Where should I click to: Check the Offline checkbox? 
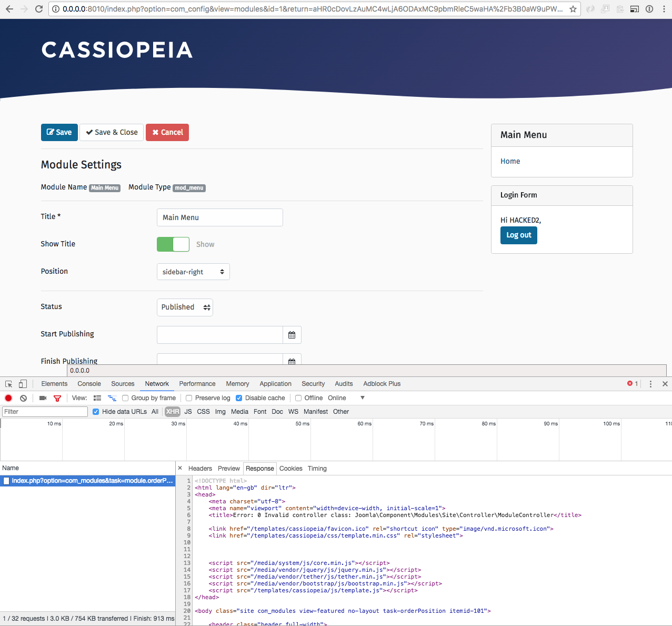click(x=298, y=398)
